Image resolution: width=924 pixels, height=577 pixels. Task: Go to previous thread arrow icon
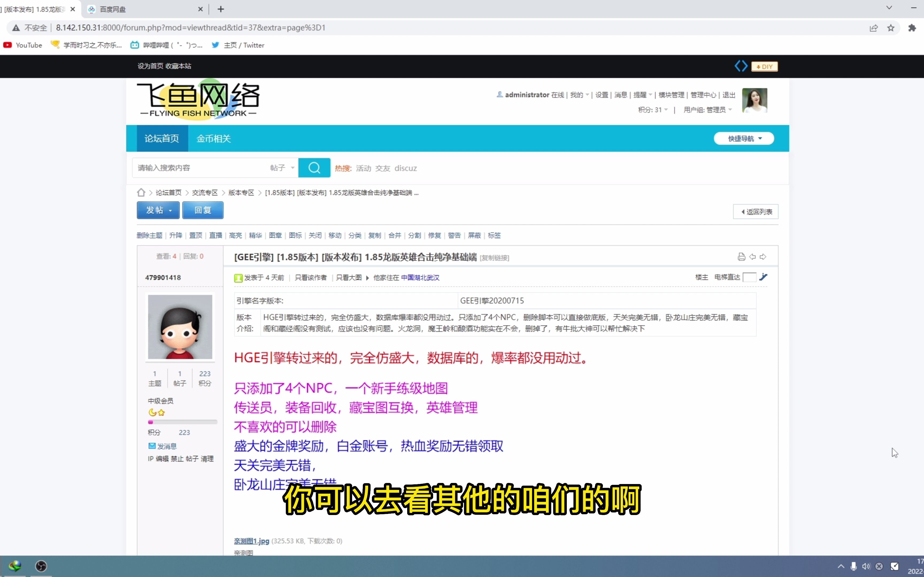752,257
